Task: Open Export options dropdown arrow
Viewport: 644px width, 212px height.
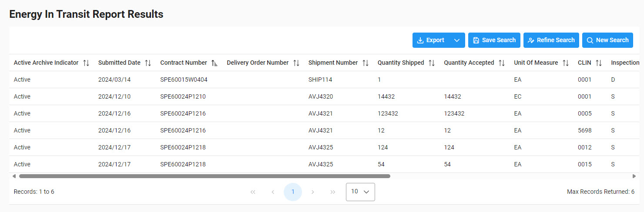Action: point(456,40)
